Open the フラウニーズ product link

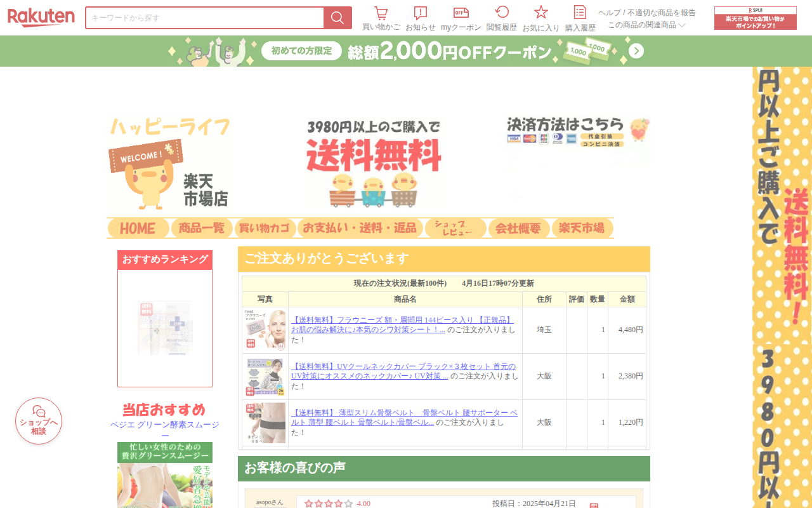402,324
